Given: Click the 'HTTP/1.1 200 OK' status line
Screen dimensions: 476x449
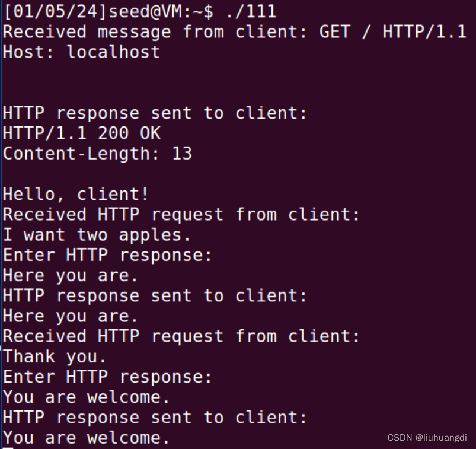Looking at the screenshot, I should 82,133.
